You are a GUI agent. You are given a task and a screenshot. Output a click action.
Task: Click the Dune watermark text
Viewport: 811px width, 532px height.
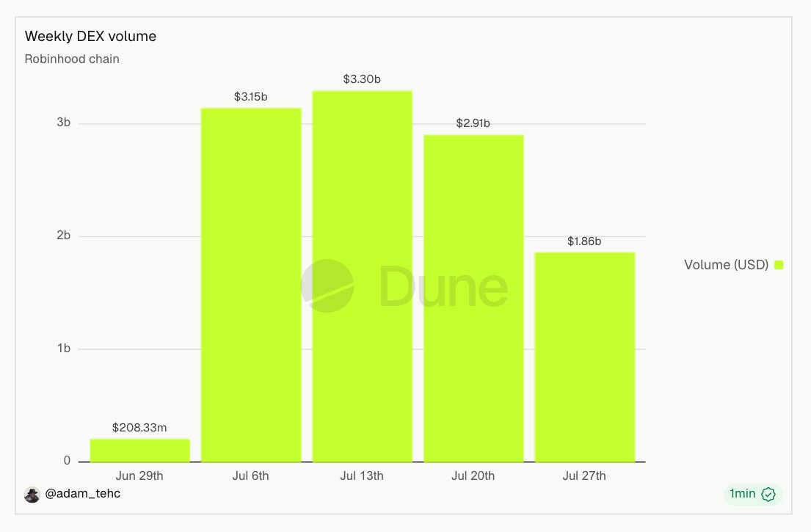coord(444,286)
